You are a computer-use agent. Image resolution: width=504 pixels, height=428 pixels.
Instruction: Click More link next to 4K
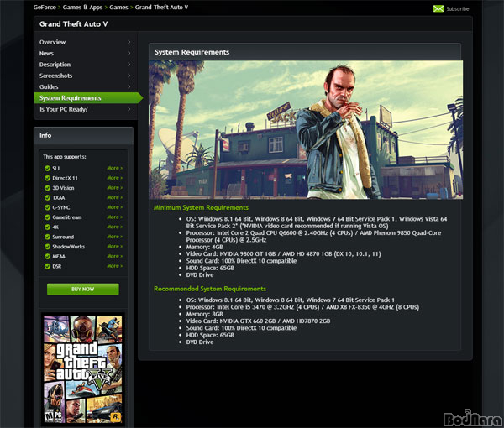click(115, 227)
